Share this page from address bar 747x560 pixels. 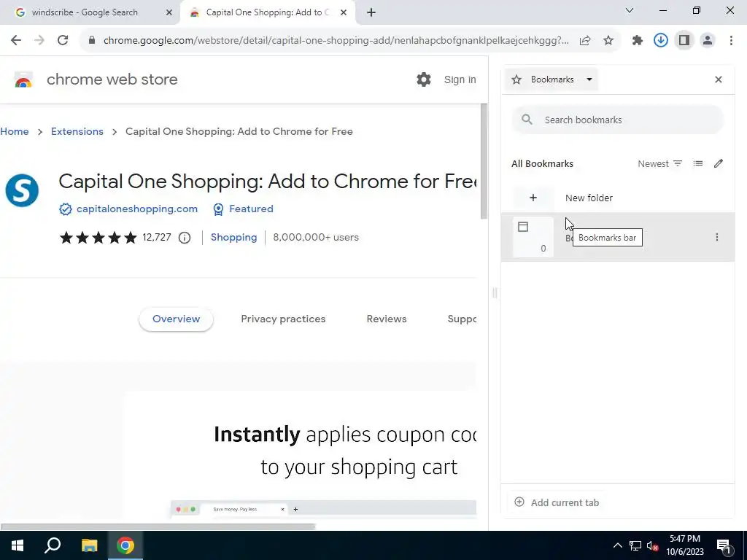pos(585,41)
